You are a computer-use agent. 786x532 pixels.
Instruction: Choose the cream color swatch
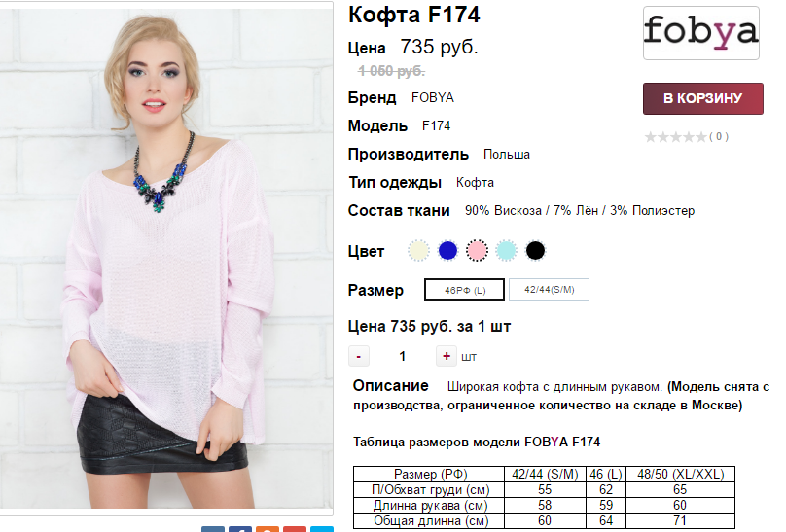[418, 251]
